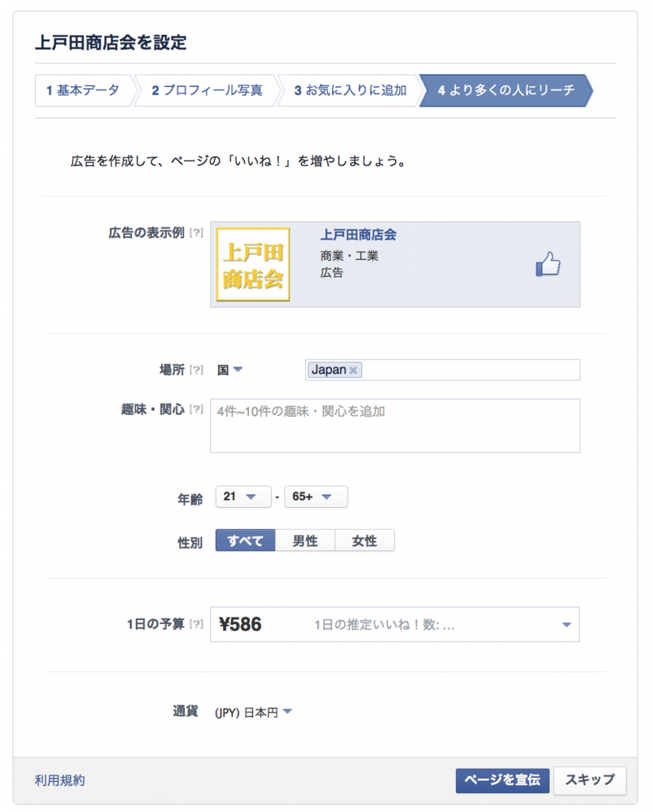Open the maximum age 65+ dropdown
This screenshot has width=652, height=812.
315,497
